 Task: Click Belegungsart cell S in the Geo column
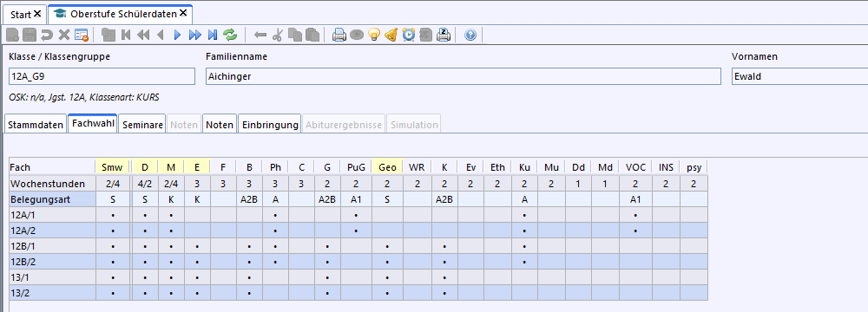pos(387,199)
